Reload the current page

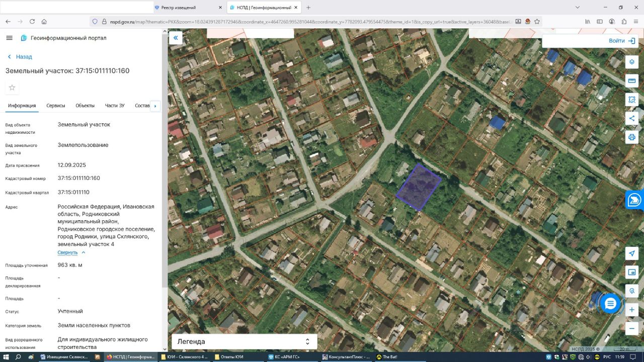32,22
